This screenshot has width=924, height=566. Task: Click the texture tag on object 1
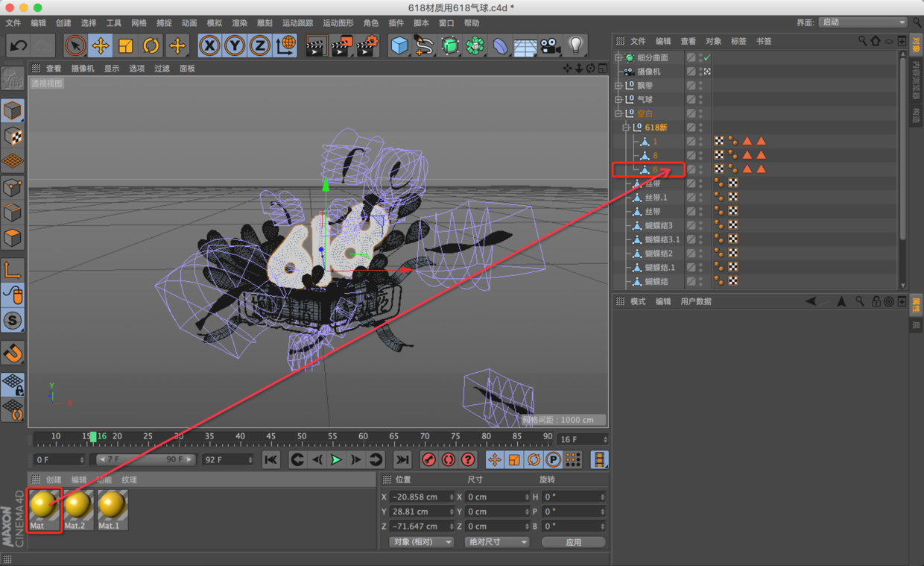click(719, 141)
